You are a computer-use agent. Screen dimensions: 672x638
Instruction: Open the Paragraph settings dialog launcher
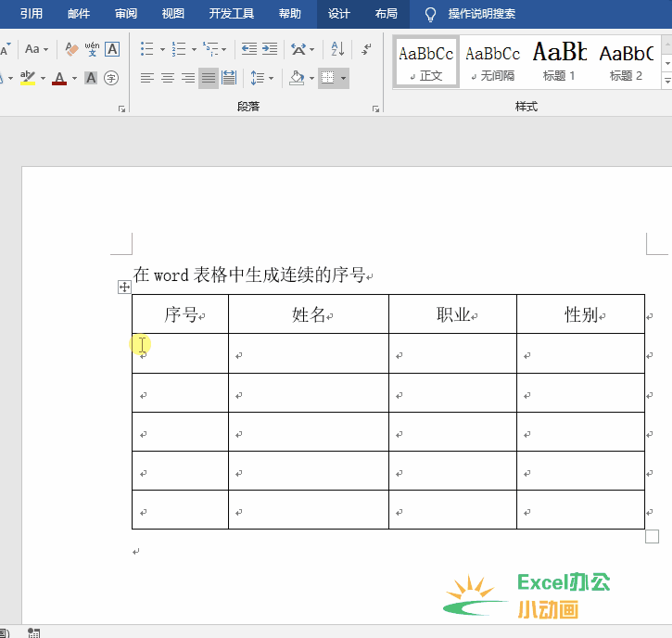(x=376, y=108)
